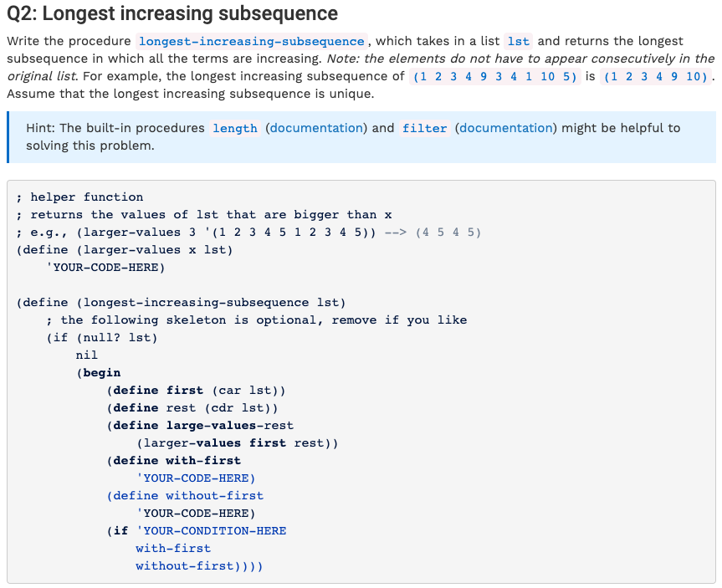Click the larger-values example comment line

(248, 232)
